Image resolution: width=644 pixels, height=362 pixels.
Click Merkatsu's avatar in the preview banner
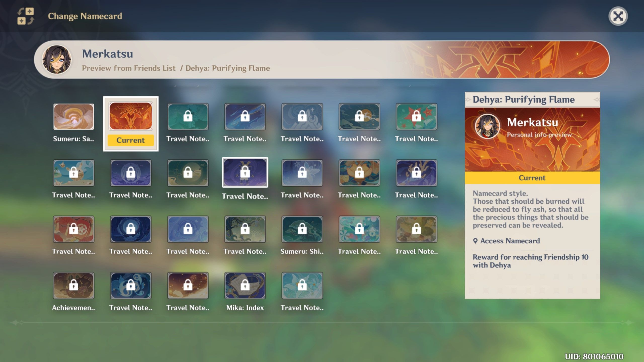coord(57,60)
